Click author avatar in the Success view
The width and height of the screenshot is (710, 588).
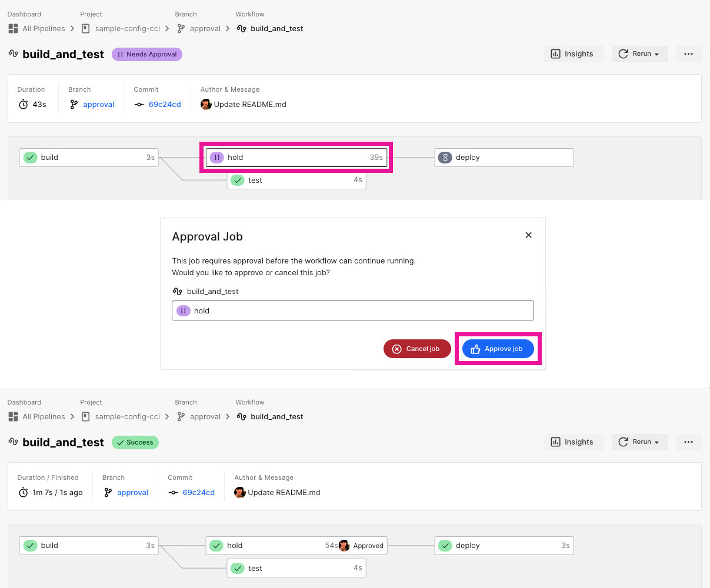coord(240,493)
